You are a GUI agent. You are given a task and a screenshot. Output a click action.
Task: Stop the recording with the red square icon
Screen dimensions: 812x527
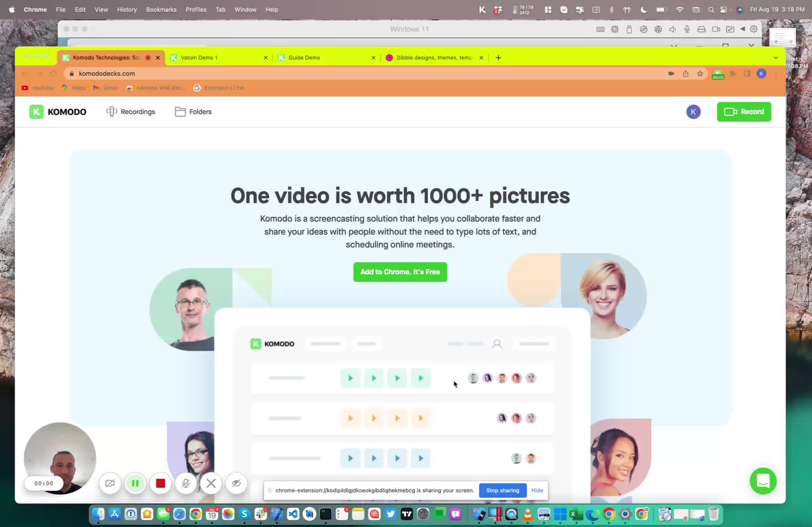(161, 483)
